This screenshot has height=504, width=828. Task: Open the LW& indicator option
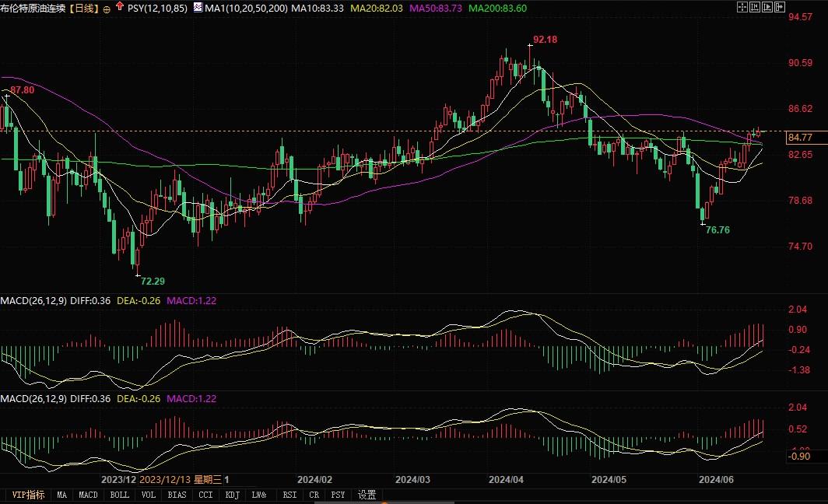pyautogui.click(x=258, y=495)
